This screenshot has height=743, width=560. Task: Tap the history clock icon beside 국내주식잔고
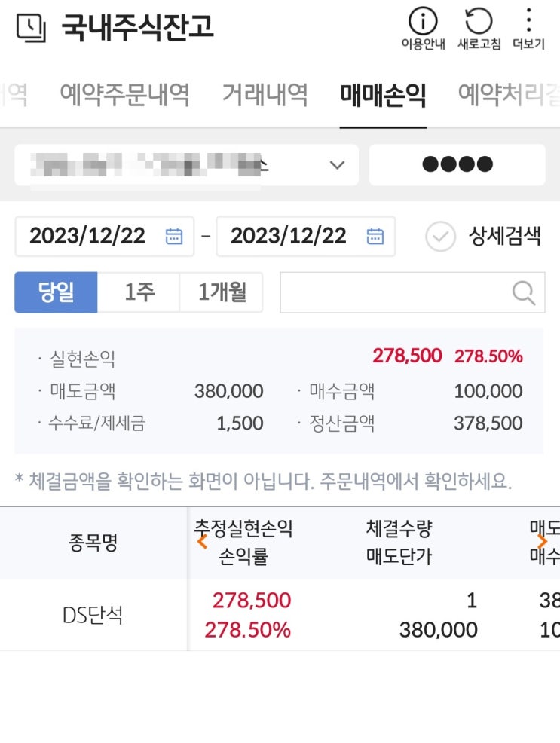(x=31, y=27)
